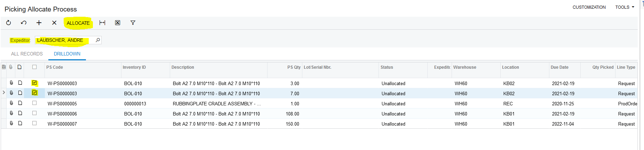Click the Undo icon in the toolbar
This screenshot has width=644, height=150.
coord(24,23)
